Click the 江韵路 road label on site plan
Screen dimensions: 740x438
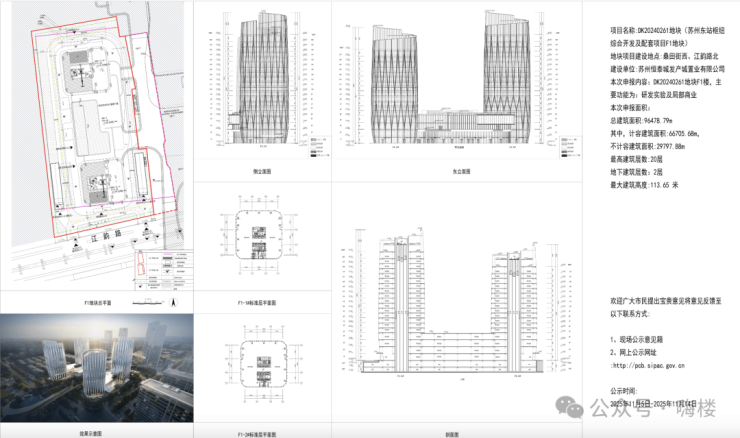[106, 236]
